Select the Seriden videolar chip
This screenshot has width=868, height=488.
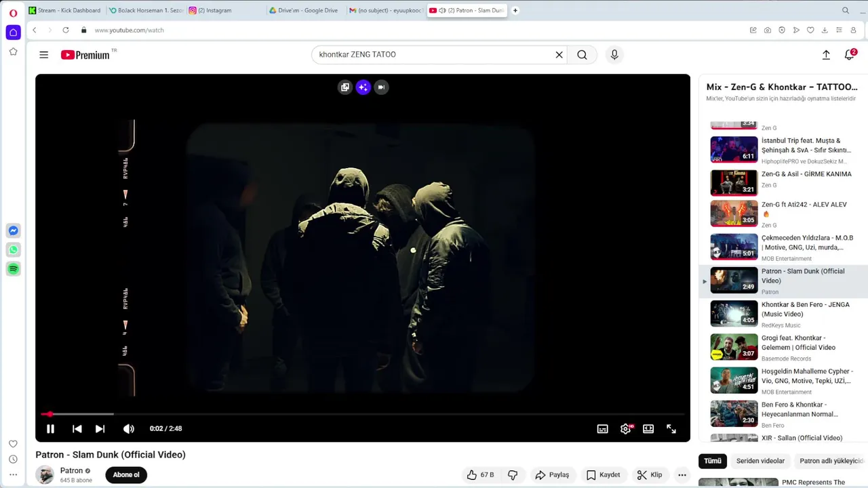point(760,461)
